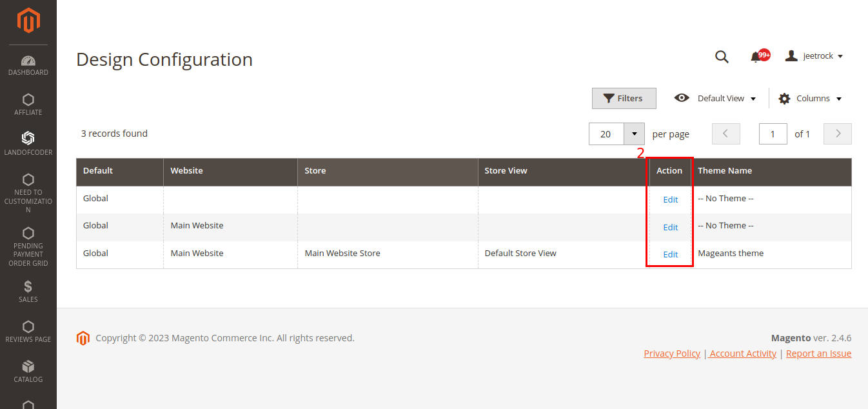Click the Account Activity footer link
Image resolution: width=868 pixels, height=409 pixels.
point(742,353)
